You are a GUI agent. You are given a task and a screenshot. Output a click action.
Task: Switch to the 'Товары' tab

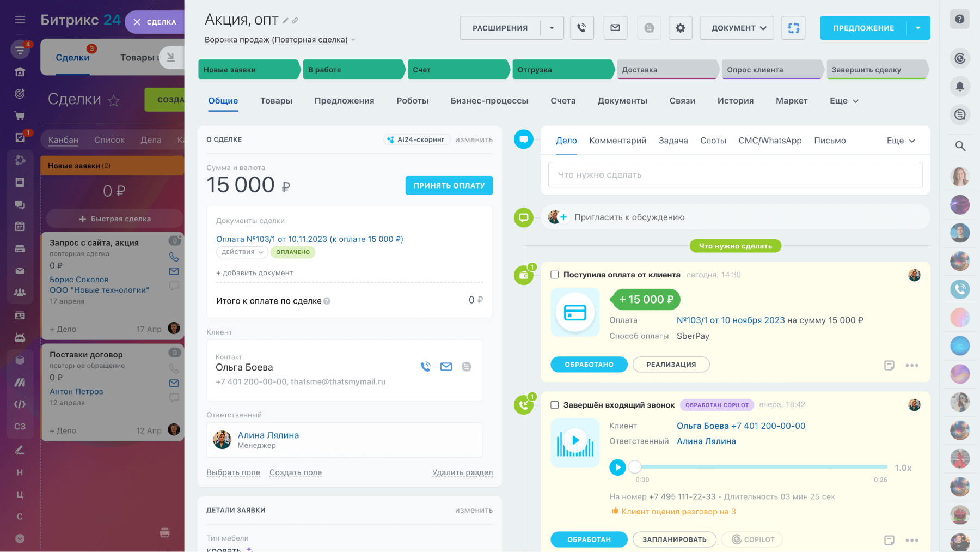[276, 101]
